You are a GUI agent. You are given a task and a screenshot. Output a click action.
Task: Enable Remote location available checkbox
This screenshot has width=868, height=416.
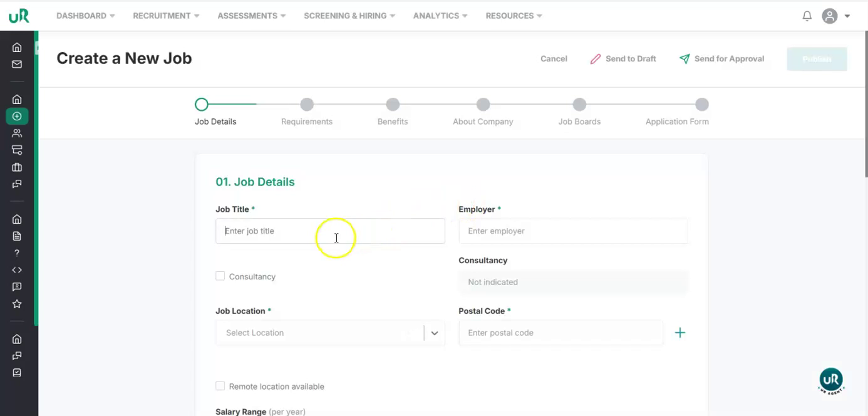220,386
